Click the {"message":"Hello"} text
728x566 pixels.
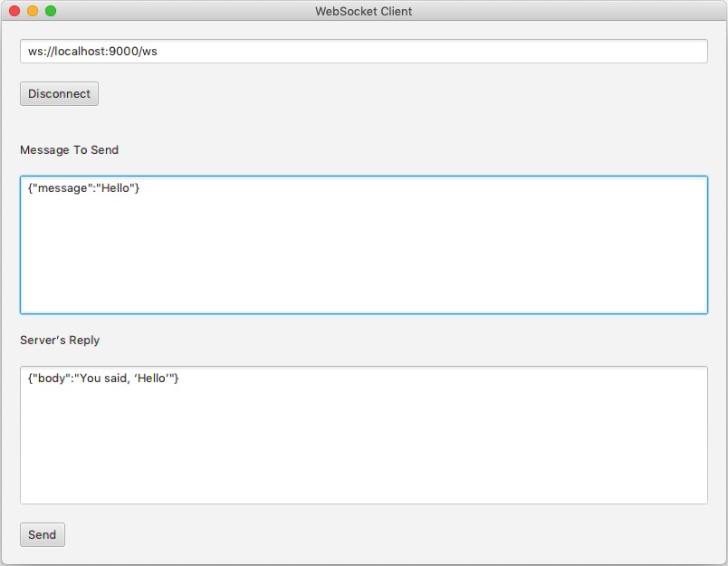83,188
